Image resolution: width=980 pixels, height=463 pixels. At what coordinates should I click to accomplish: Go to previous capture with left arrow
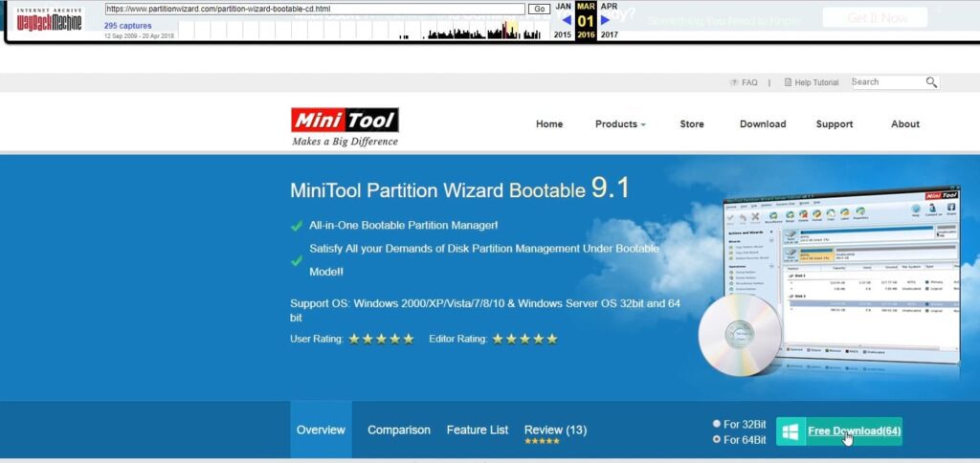tap(567, 20)
